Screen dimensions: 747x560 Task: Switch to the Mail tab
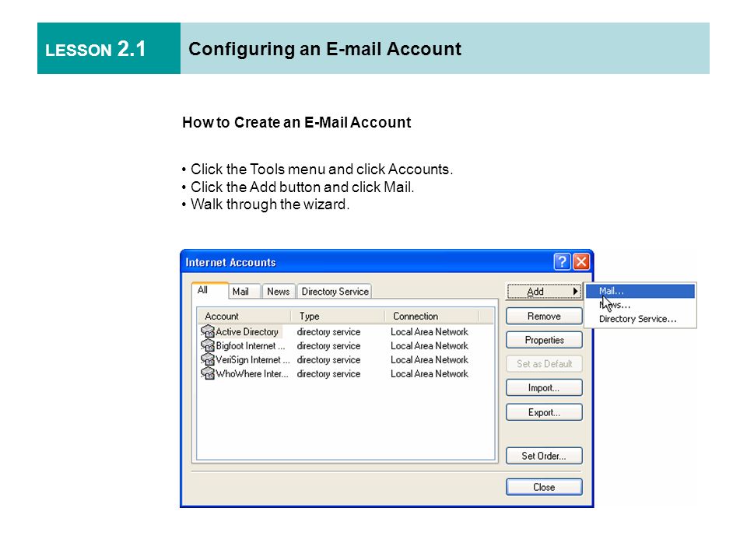(x=244, y=292)
